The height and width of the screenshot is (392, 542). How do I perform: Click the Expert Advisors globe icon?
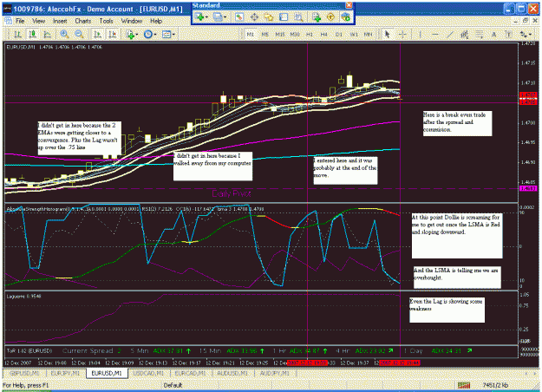click(x=345, y=16)
